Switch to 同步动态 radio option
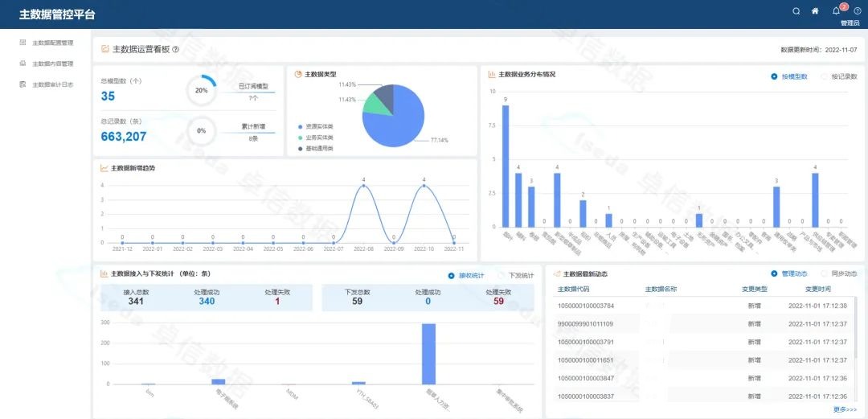Image resolution: width=868 pixels, height=419 pixels. [x=825, y=273]
